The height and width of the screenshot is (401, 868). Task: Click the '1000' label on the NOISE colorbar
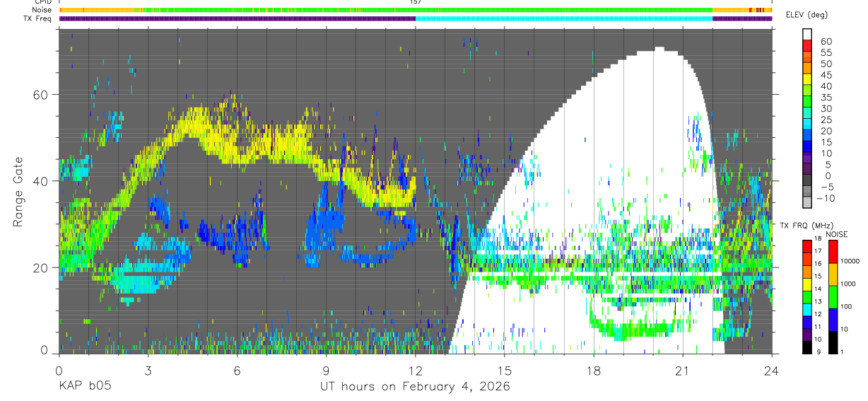coord(850,284)
